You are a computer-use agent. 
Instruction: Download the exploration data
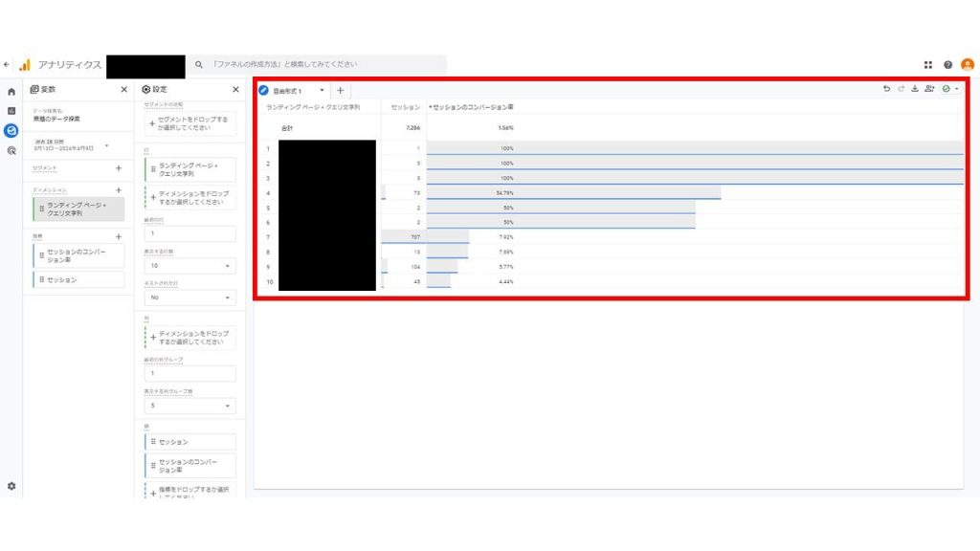click(x=915, y=89)
